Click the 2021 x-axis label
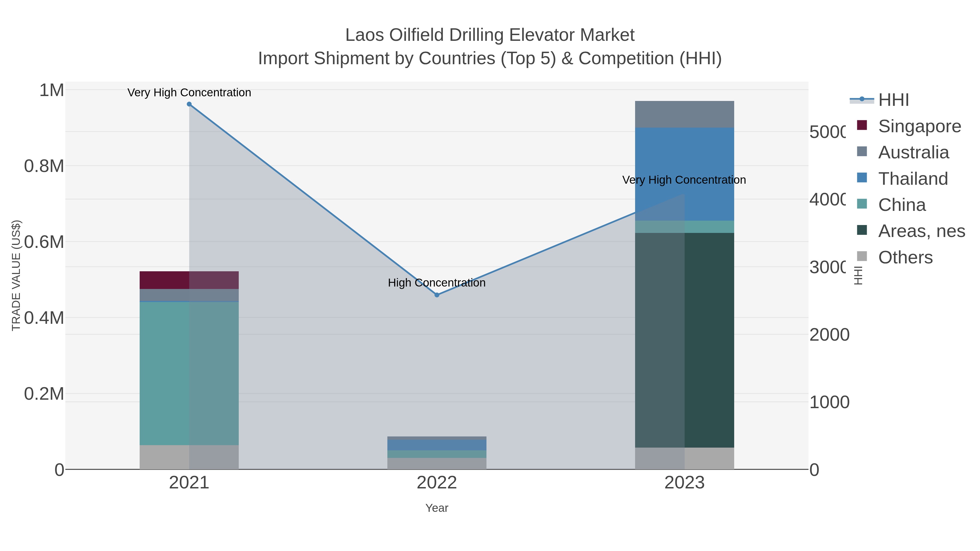 point(189,483)
